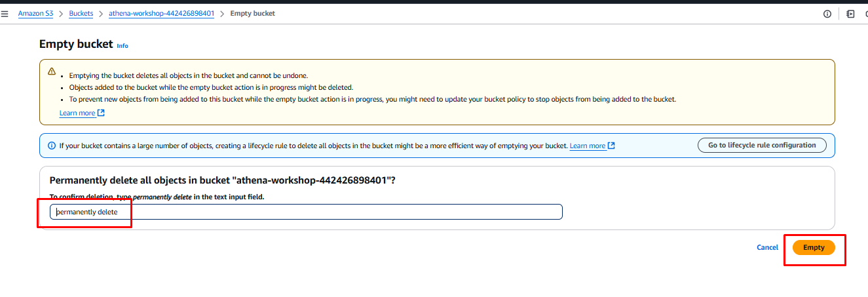Click 'Learn more' in the lifecycle rule notice

[588, 146]
